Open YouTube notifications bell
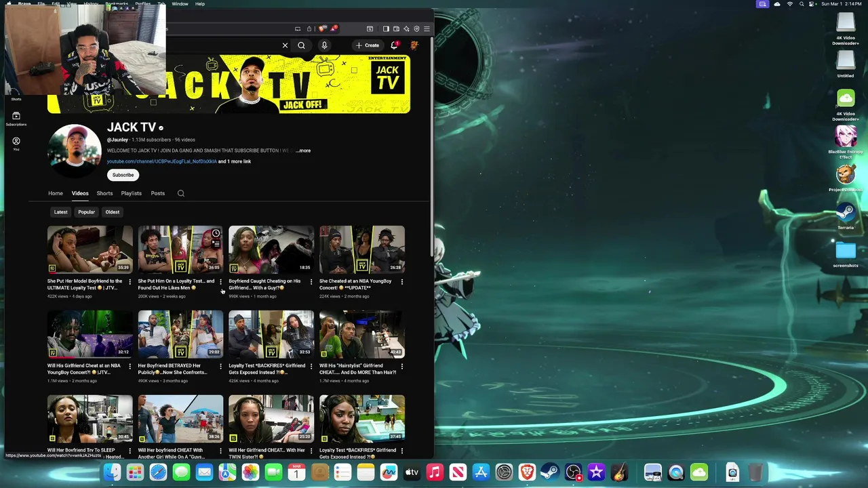This screenshot has width=868, height=488. pos(394,45)
